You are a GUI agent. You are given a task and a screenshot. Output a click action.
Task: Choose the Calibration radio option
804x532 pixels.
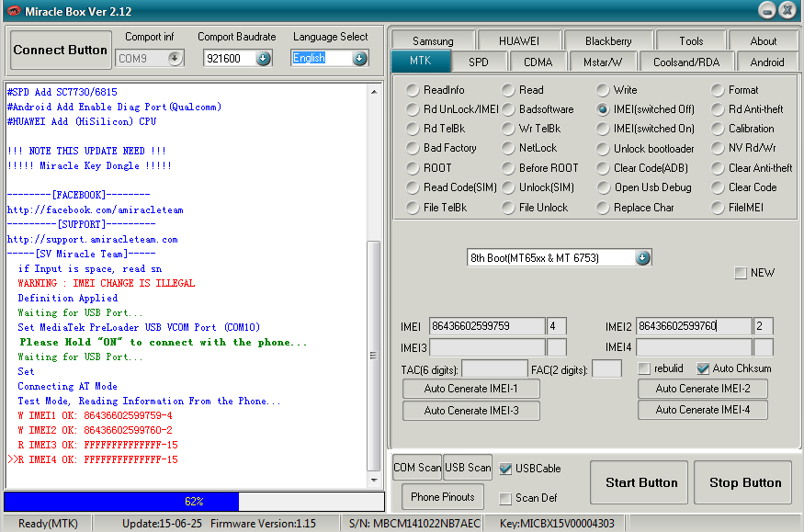tap(718, 129)
